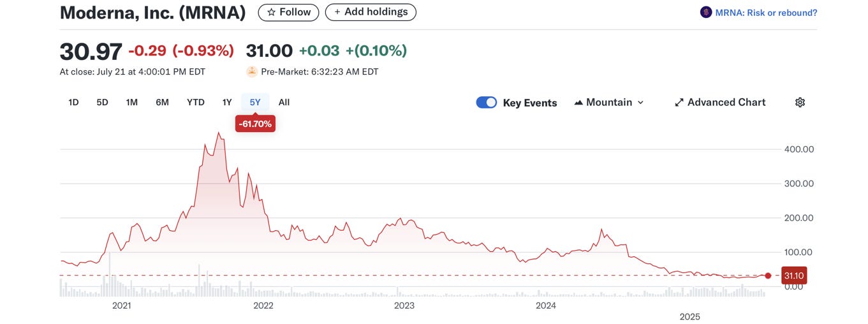Click the 2025 x-axis label
This screenshot has width=868, height=324.
(x=690, y=317)
